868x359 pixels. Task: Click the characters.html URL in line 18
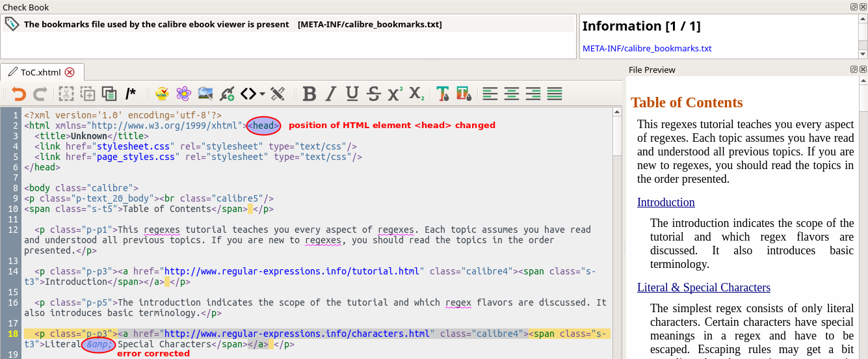[x=296, y=334]
